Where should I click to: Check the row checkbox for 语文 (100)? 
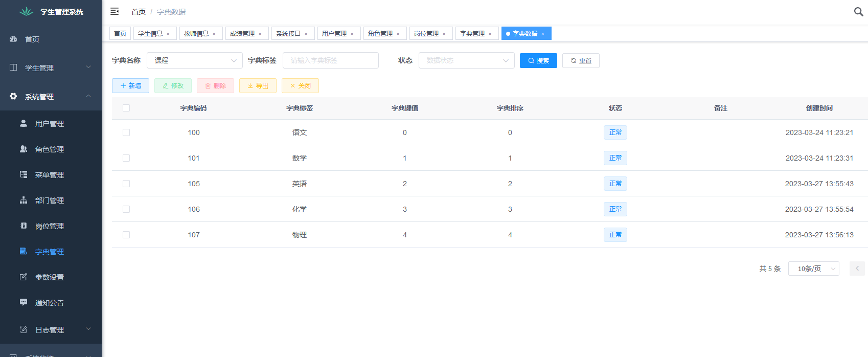[126, 132]
